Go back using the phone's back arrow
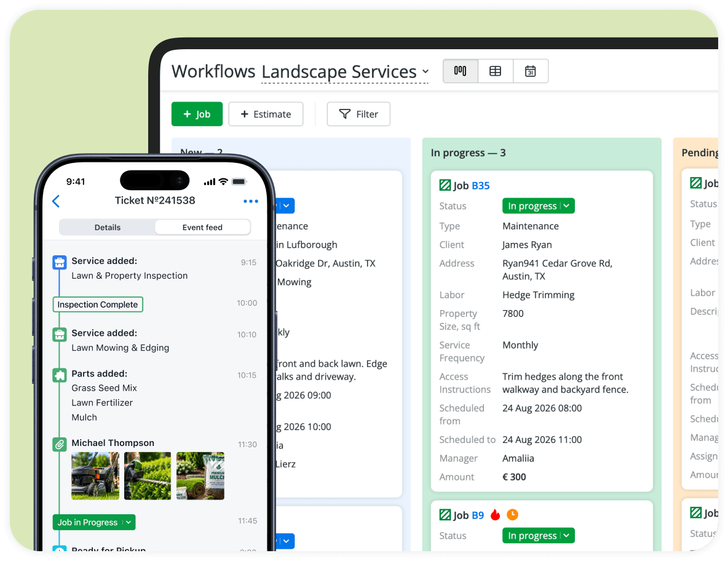Screen dimensions: 728x561 pyautogui.click(x=56, y=201)
